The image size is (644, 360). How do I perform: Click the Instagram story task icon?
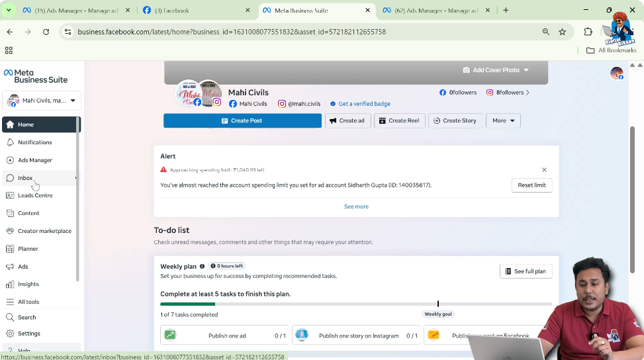[301, 335]
